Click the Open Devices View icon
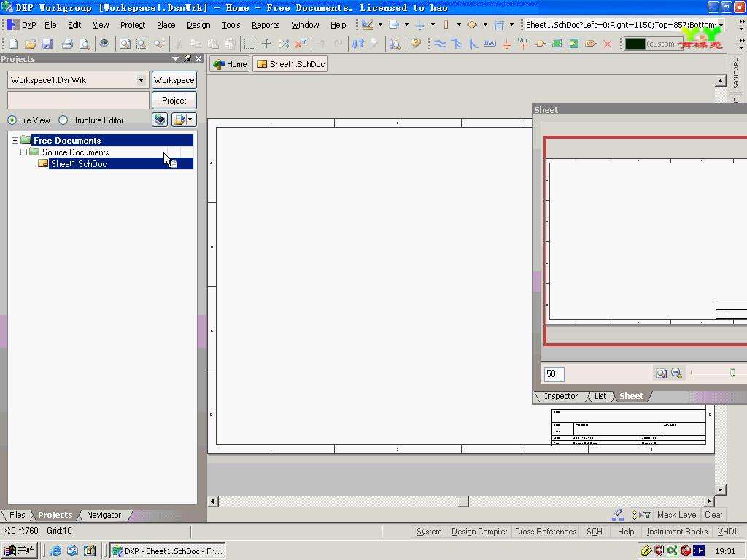This screenshot has width=747, height=560. click(104, 44)
